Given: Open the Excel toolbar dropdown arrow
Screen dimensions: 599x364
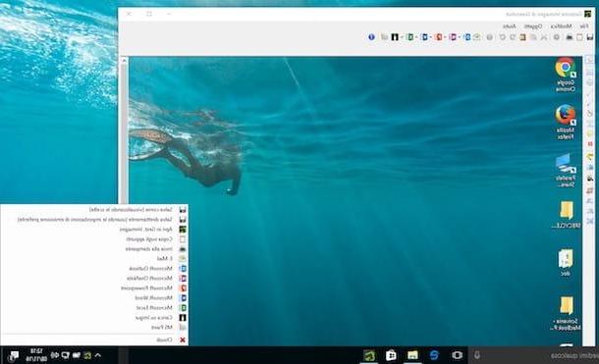Looking at the screenshot, I should [402, 37].
